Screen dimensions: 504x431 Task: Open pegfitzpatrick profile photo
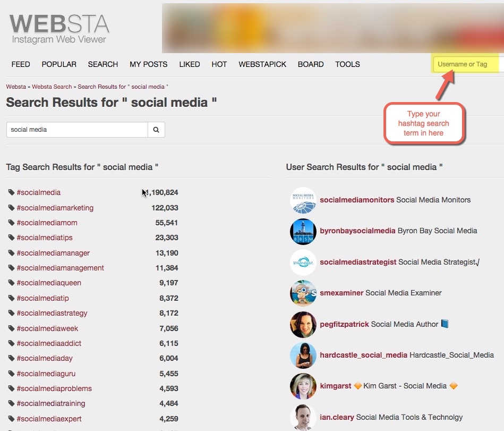pyautogui.click(x=303, y=325)
